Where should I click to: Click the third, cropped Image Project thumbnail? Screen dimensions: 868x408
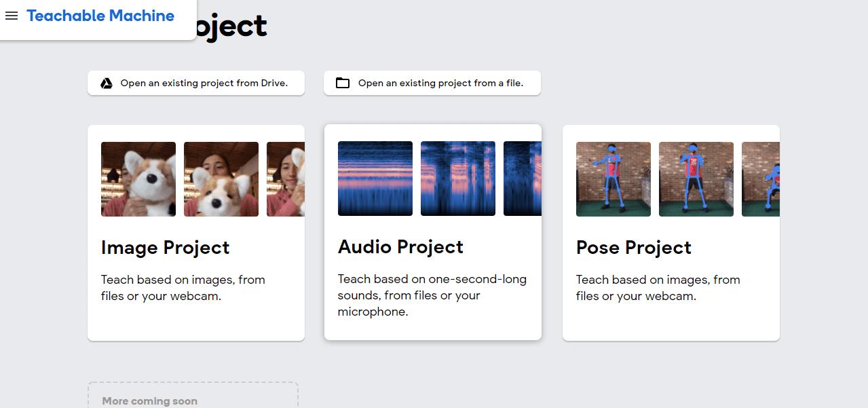point(286,179)
